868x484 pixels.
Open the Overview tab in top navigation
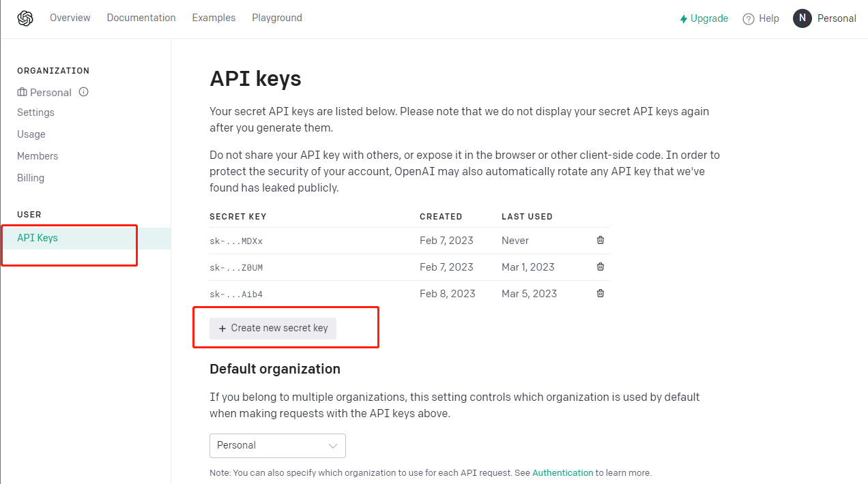70,18
